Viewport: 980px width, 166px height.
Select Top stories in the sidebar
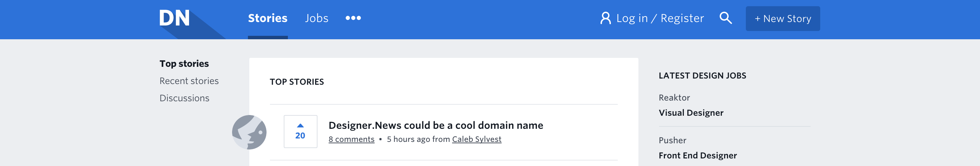click(x=184, y=64)
